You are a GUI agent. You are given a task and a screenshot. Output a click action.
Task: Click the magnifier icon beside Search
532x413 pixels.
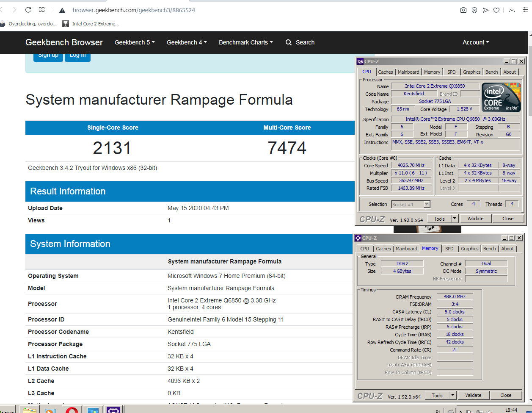coord(289,42)
